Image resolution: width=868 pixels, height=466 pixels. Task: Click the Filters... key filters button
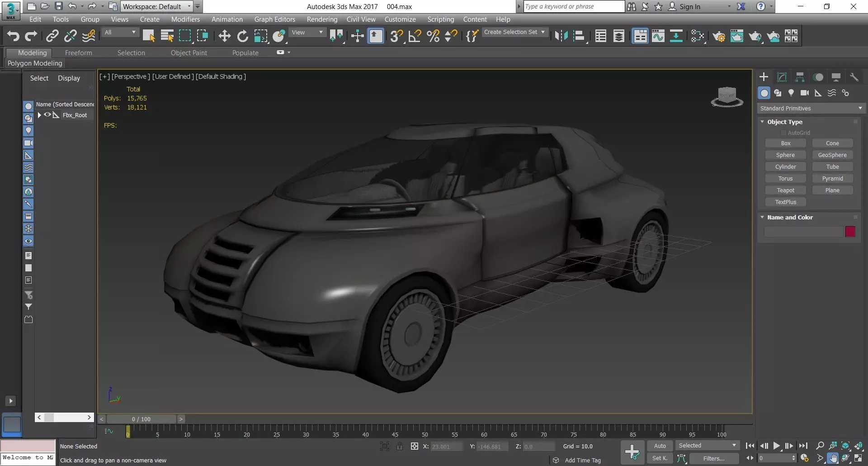point(713,458)
